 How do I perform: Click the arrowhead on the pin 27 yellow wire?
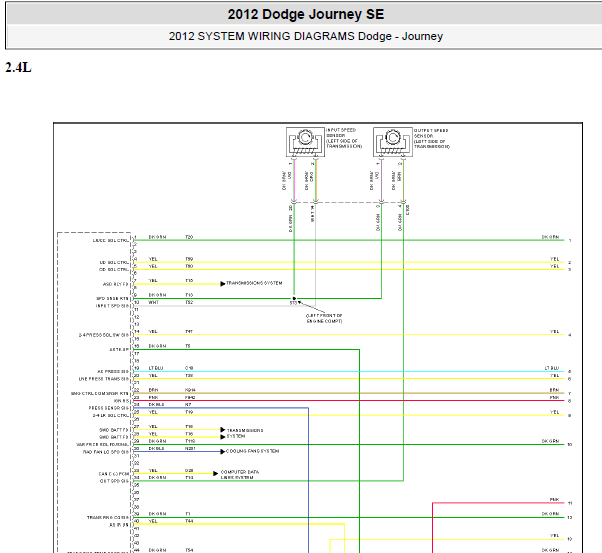(223, 430)
